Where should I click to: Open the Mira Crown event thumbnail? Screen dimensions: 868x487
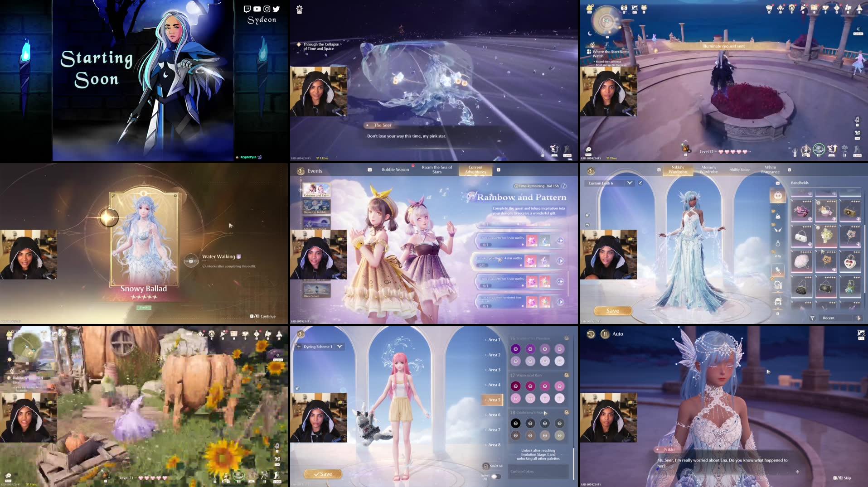[316, 290]
